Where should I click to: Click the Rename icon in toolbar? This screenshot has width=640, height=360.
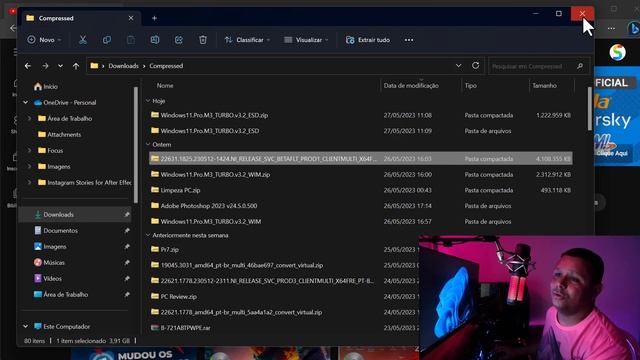[155, 40]
